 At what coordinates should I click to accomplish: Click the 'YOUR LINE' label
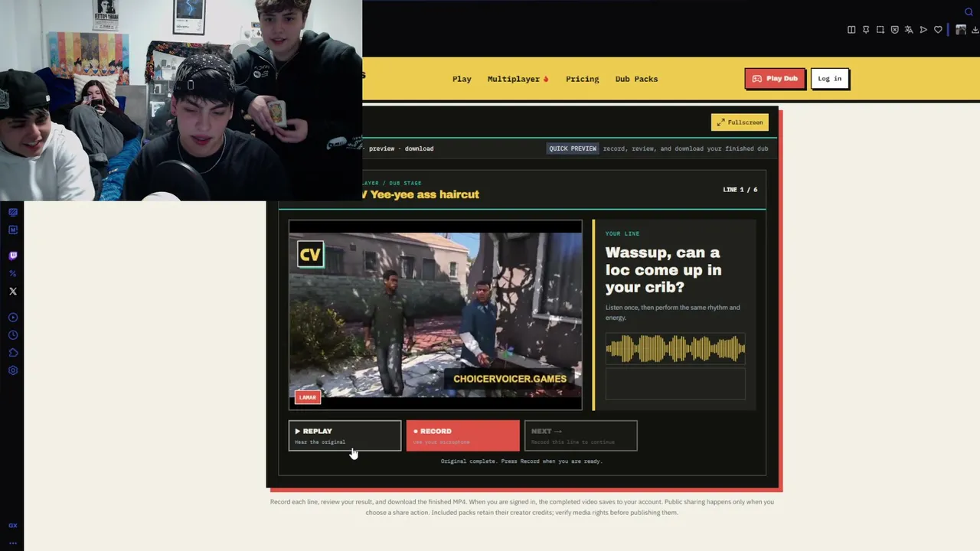[x=622, y=233]
